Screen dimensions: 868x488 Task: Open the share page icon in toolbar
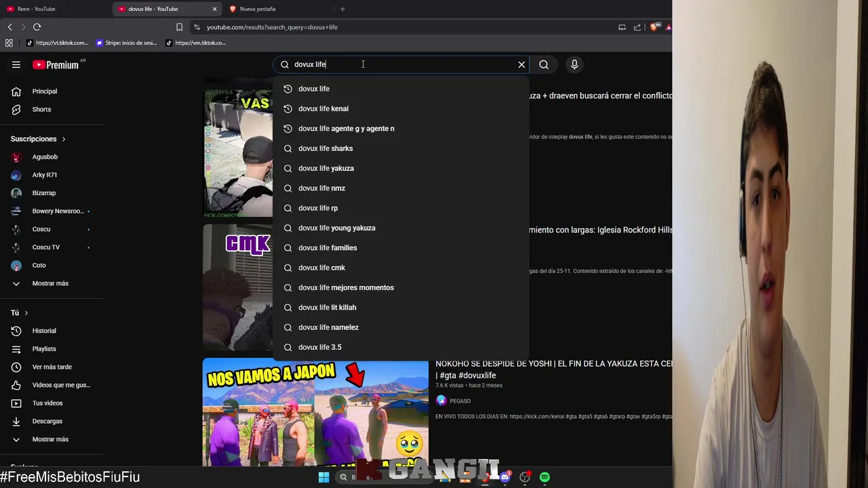pos(637,27)
